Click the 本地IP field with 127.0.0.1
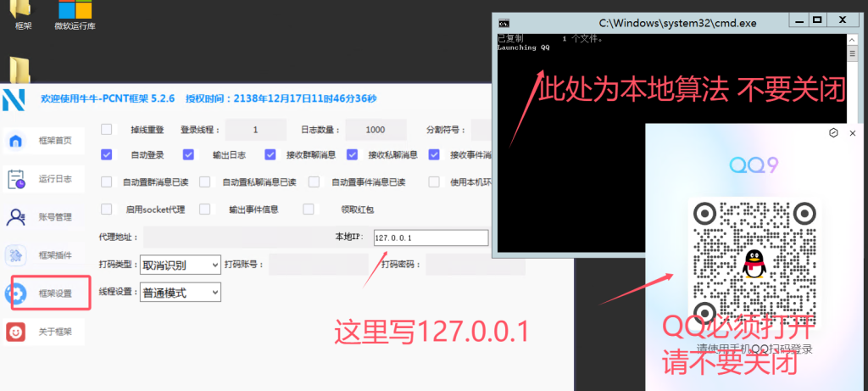The image size is (868, 391). click(431, 237)
